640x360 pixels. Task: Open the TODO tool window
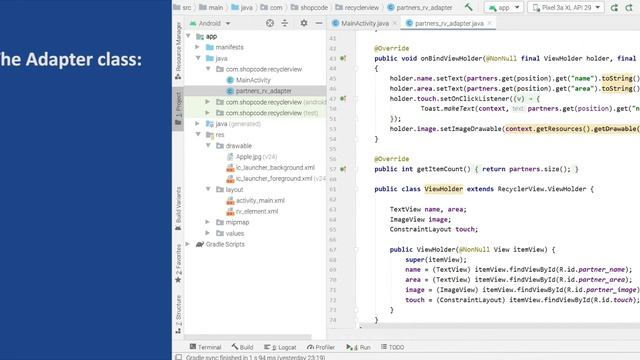[392, 347]
